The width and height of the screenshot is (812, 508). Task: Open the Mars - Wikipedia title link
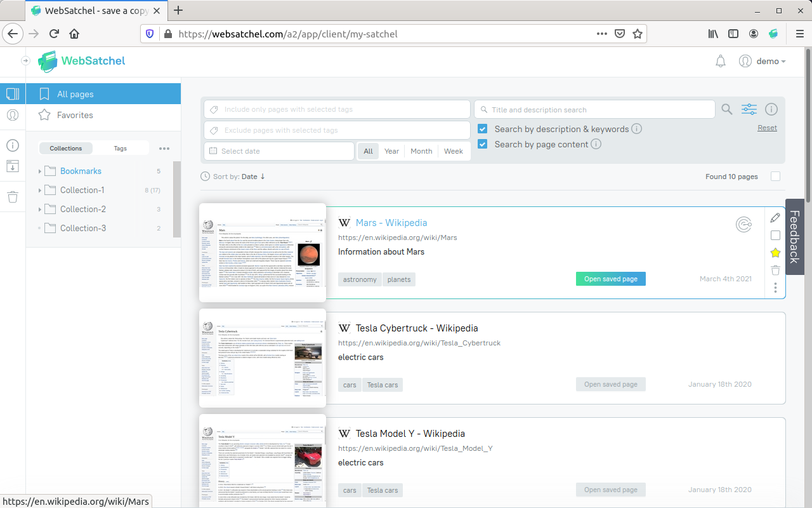(x=391, y=223)
